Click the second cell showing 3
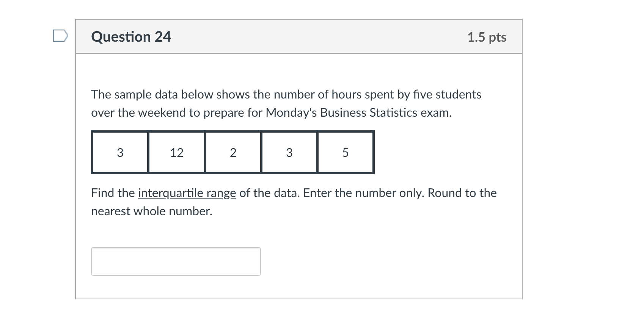Image resolution: width=644 pixels, height=316 pixels. pyautogui.click(x=289, y=152)
